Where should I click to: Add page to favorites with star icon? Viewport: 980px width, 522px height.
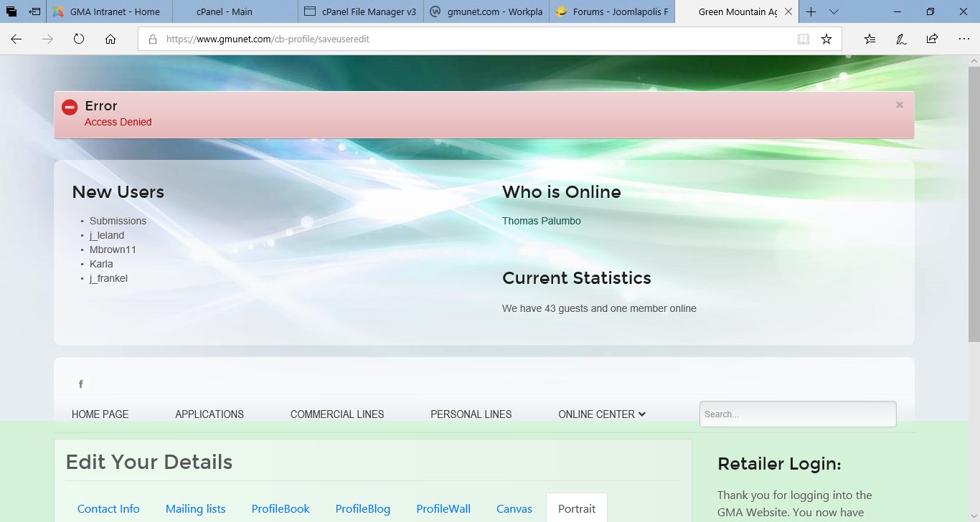point(826,39)
